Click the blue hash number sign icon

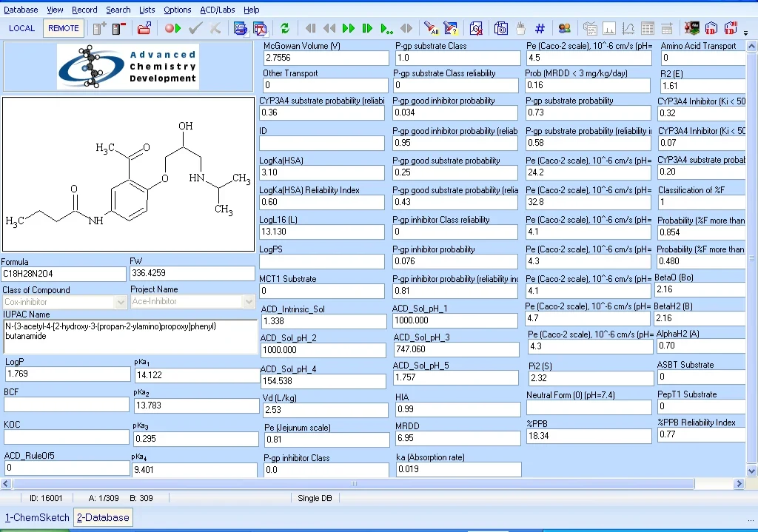tap(540, 29)
